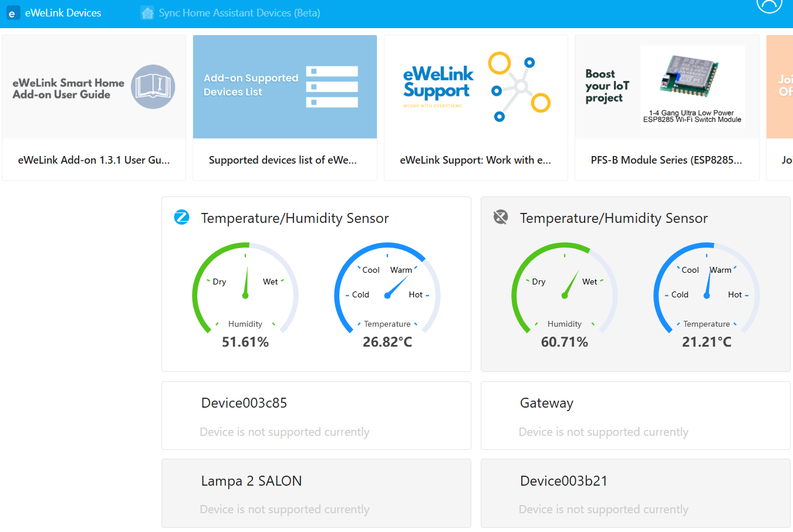Click Temperature/Humidity Sensor title beside offline icon
The image size is (793, 532).
tap(614, 218)
